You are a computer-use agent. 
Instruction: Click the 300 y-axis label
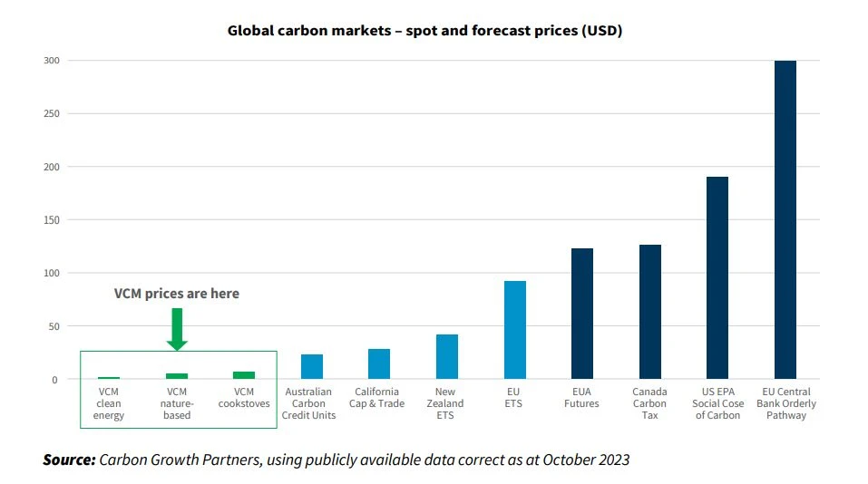click(x=54, y=61)
